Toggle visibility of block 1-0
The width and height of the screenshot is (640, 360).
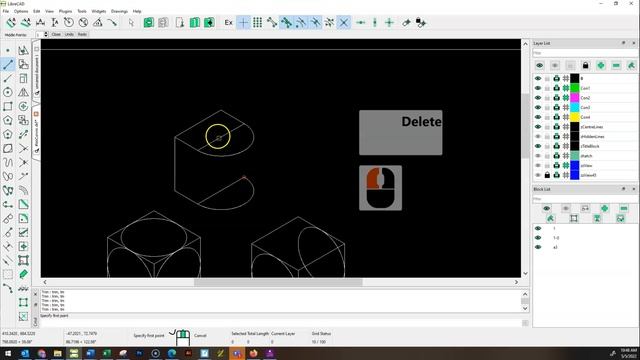click(538, 238)
